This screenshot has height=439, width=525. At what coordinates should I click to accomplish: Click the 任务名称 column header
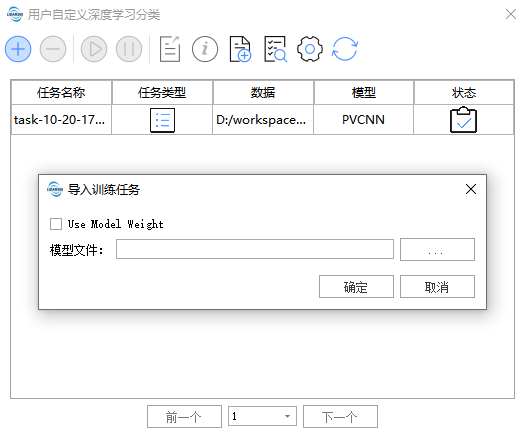coord(61,92)
